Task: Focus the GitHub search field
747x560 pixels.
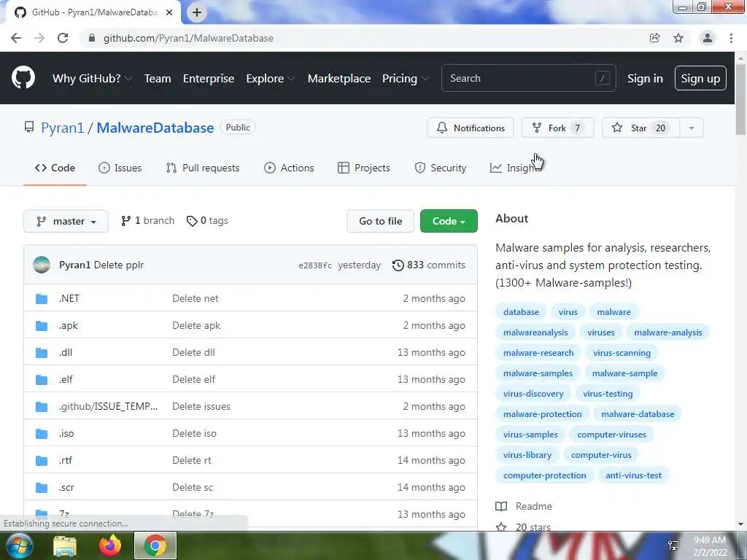Action: (528, 78)
